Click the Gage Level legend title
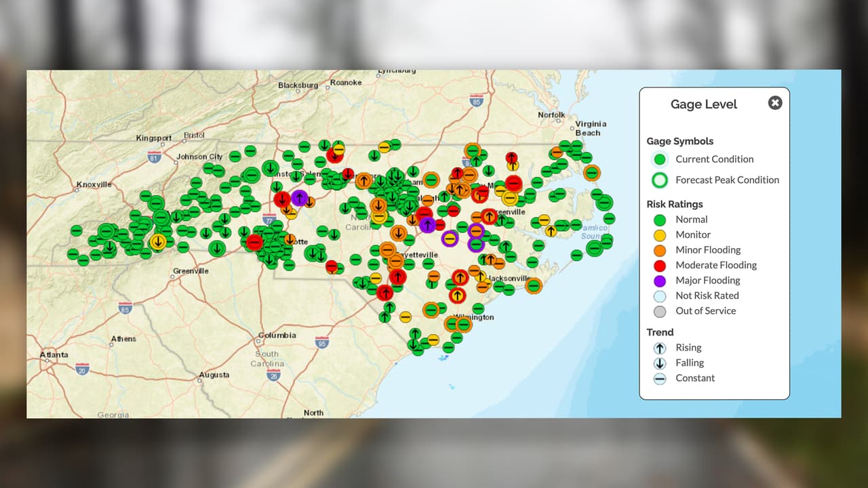This screenshot has width=868, height=488. tap(703, 104)
